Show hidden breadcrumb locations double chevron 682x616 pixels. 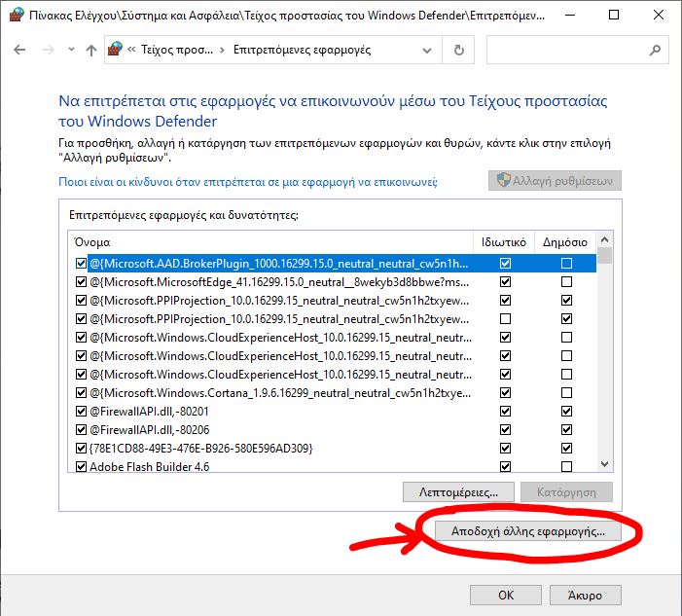[x=131, y=50]
